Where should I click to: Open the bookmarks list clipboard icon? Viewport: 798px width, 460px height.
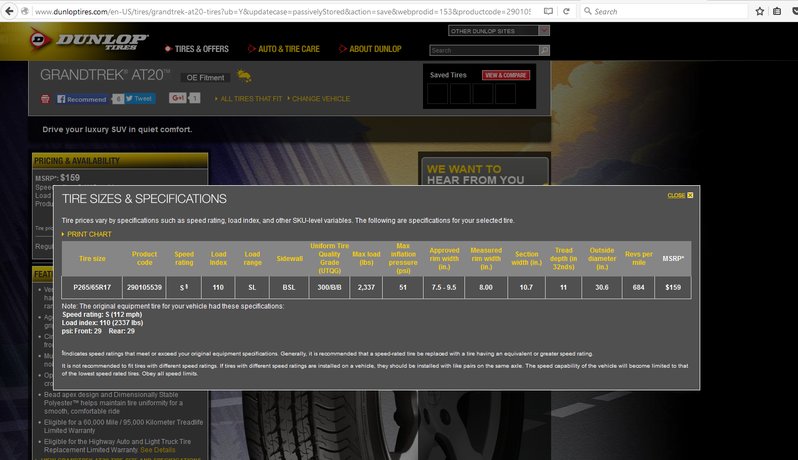coord(777,11)
